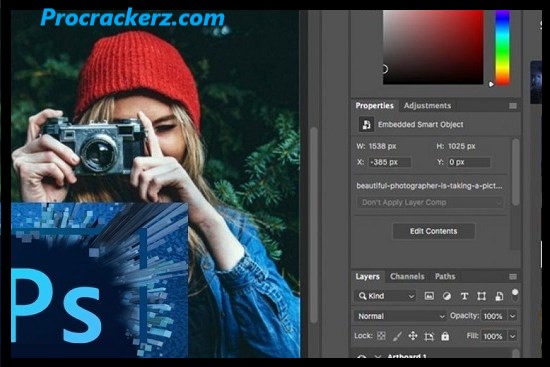
Task: Lock image pixels brush icon
Action: pyautogui.click(x=397, y=336)
